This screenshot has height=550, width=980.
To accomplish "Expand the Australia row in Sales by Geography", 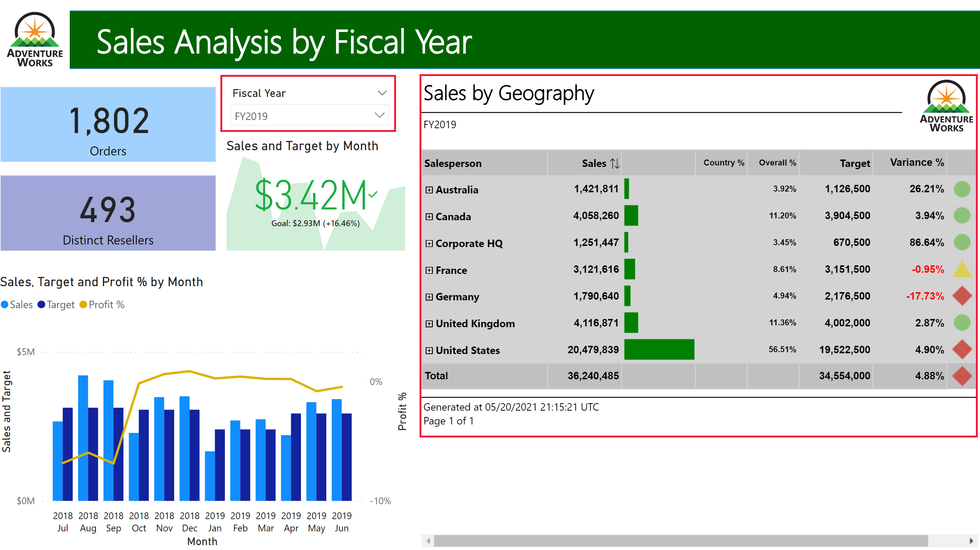I will coord(431,190).
